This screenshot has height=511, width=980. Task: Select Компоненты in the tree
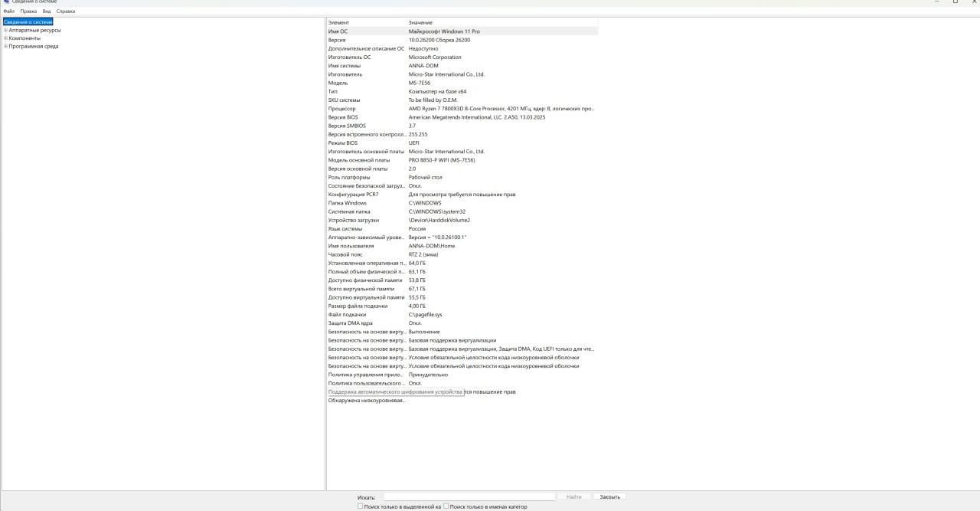(x=24, y=38)
